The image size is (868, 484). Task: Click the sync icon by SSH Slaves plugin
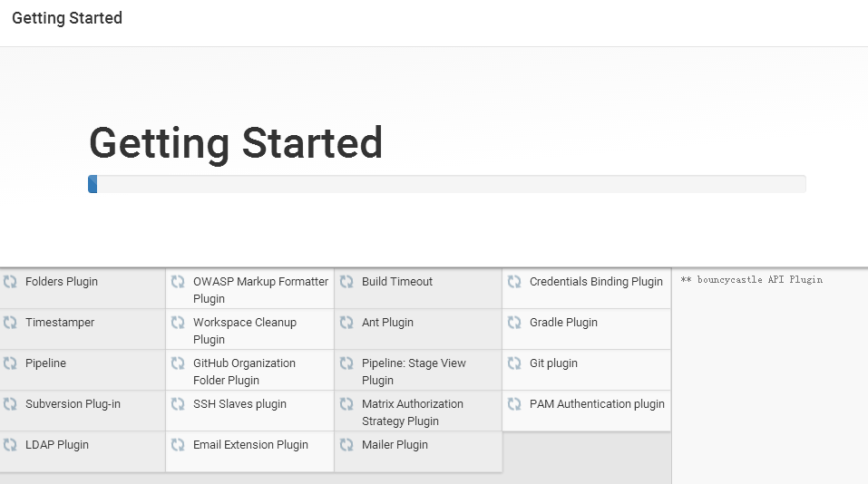[178, 404]
